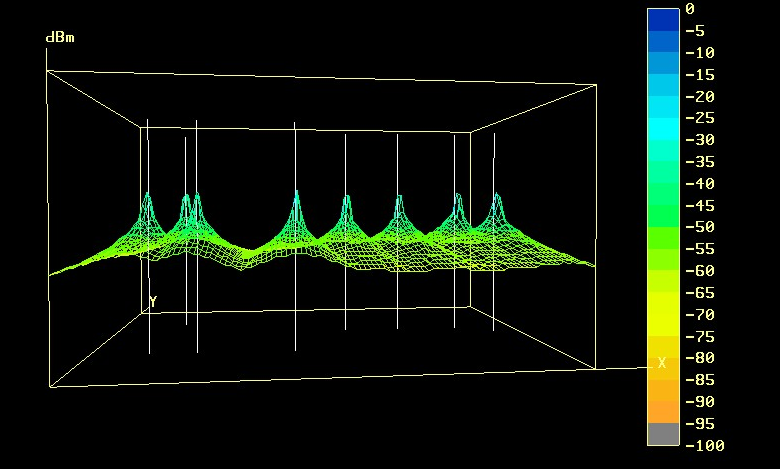
Task: Choose the -90 label on the color scale
Action: (x=700, y=401)
